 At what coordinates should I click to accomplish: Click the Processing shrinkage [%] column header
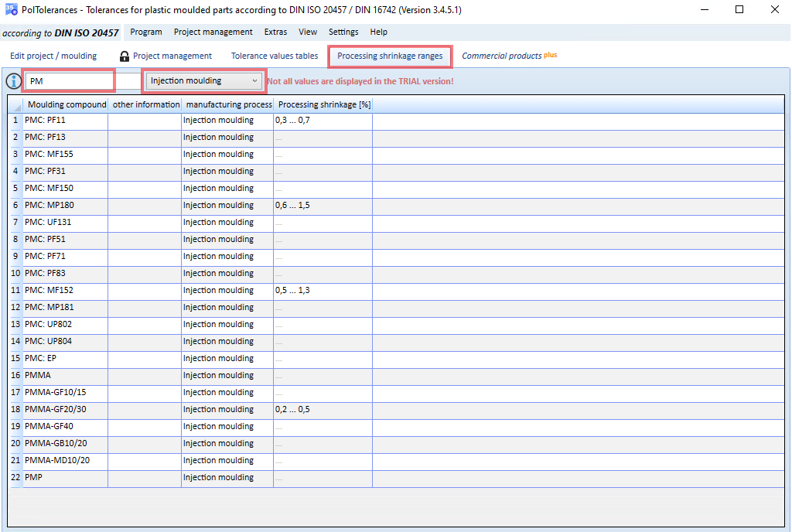click(x=323, y=104)
